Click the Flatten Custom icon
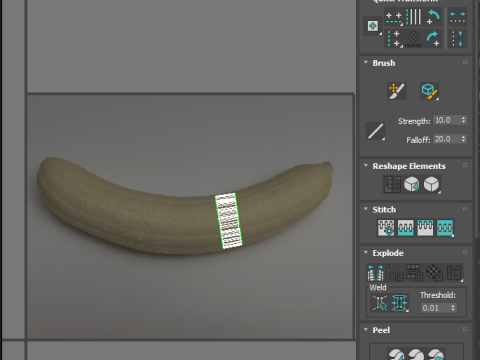480x360 pixels. click(454, 273)
